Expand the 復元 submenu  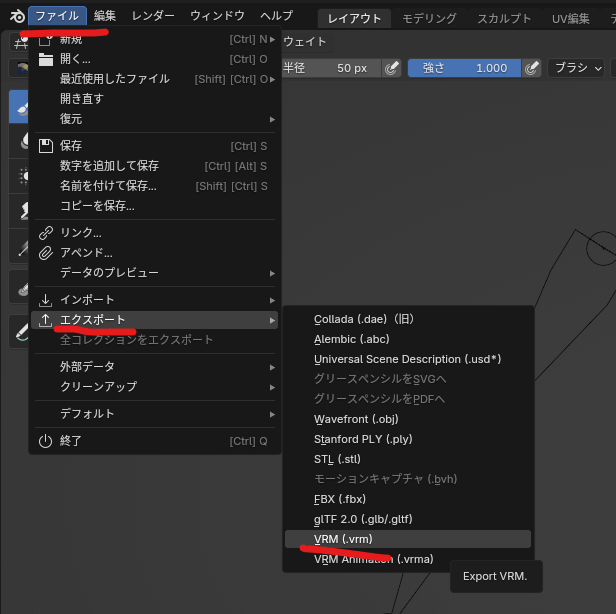pos(154,119)
